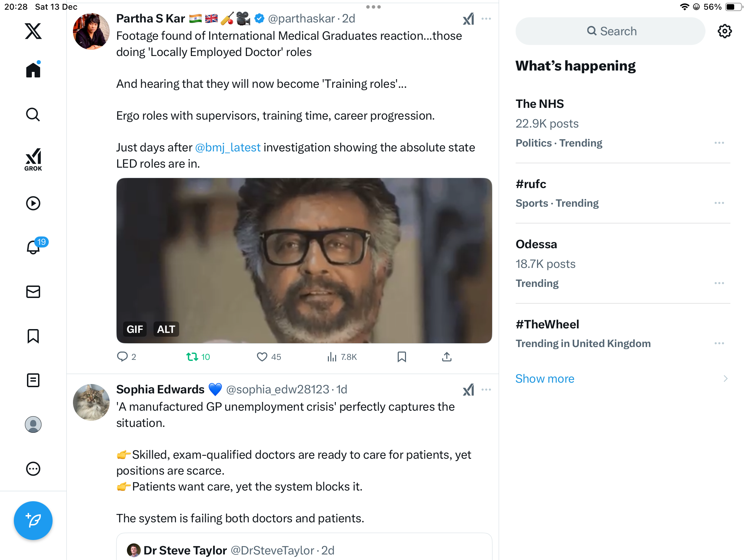Open more options for The NHS trend
The height and width of the screenshot is (560, 747).
coord(719,143)
